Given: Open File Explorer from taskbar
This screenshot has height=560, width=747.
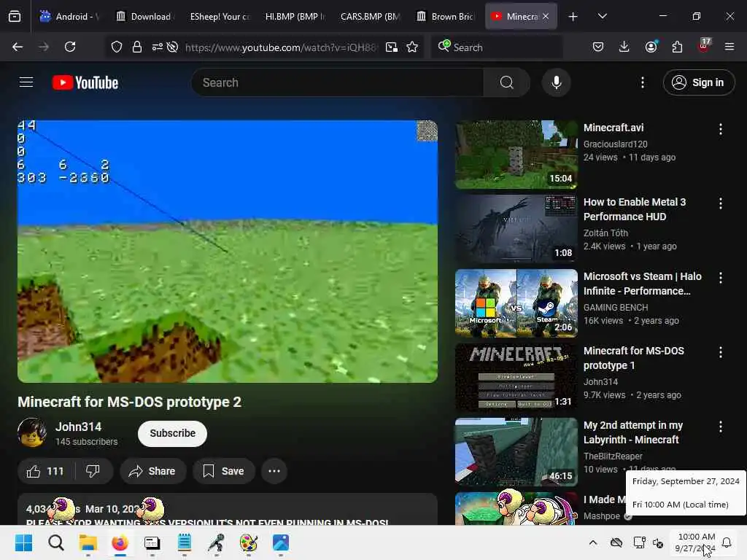Looking at the screenshot, I should pos(88,542).
